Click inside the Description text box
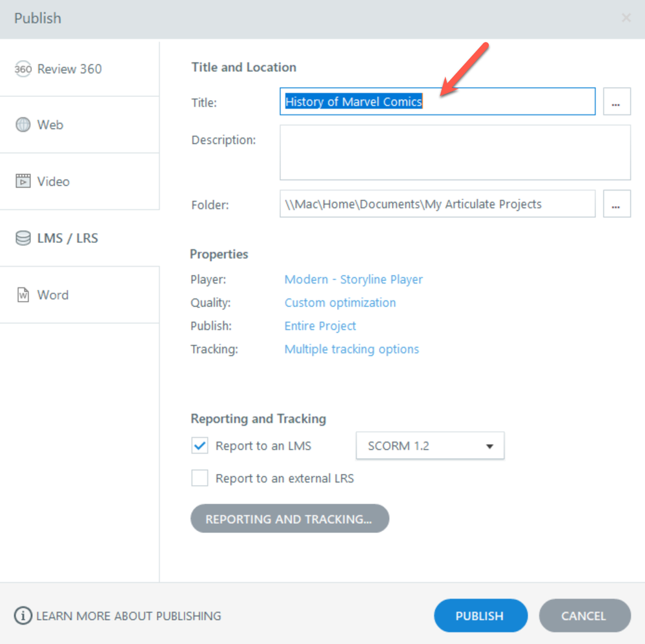The height and width of the screenshot is (644, 645). point(455,152)
